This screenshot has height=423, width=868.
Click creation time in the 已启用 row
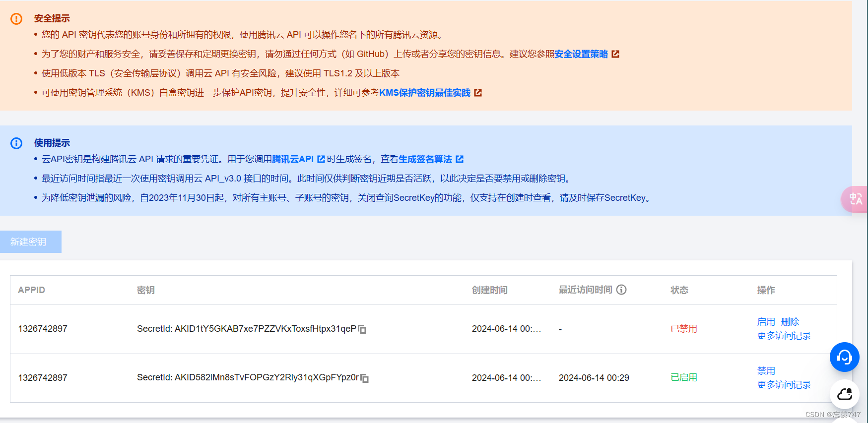[507, 378]
